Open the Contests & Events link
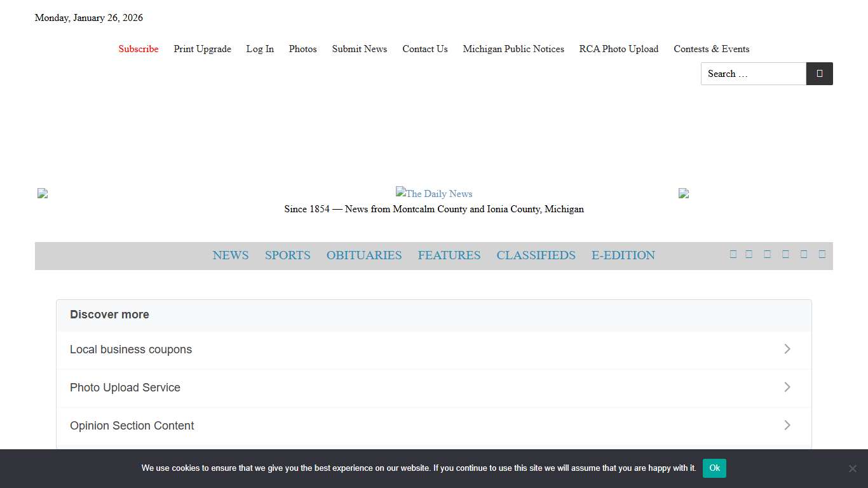868x488 pixels. (711, 49)
